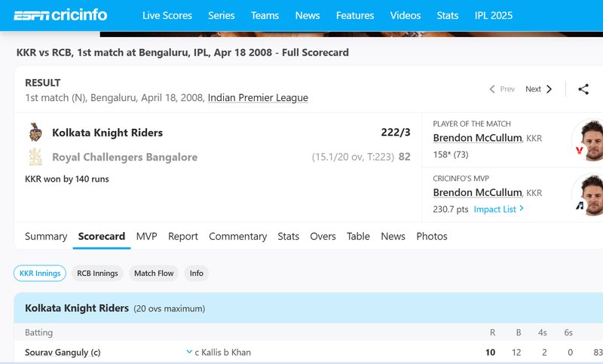603x364 pixels.
Task: Click the share icon
Action: click(583, 89)
